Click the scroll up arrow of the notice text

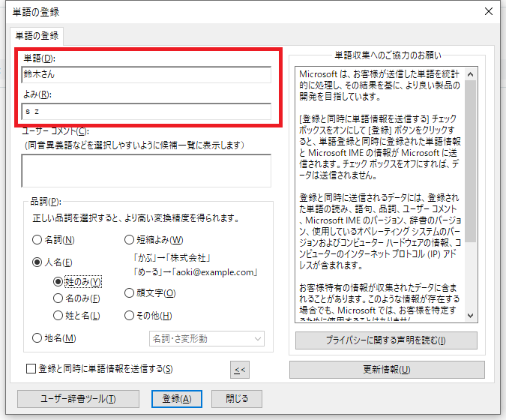pyautogui.click(x=471, y=74)
